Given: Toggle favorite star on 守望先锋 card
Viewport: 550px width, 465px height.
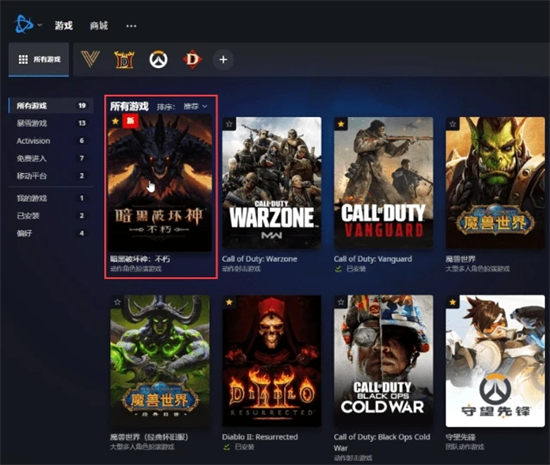Looking at the screenshot, I should coord(452,302).
